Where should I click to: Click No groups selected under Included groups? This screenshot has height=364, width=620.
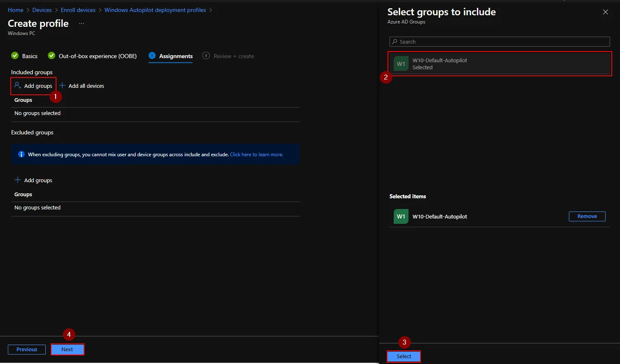coord(38,113)
